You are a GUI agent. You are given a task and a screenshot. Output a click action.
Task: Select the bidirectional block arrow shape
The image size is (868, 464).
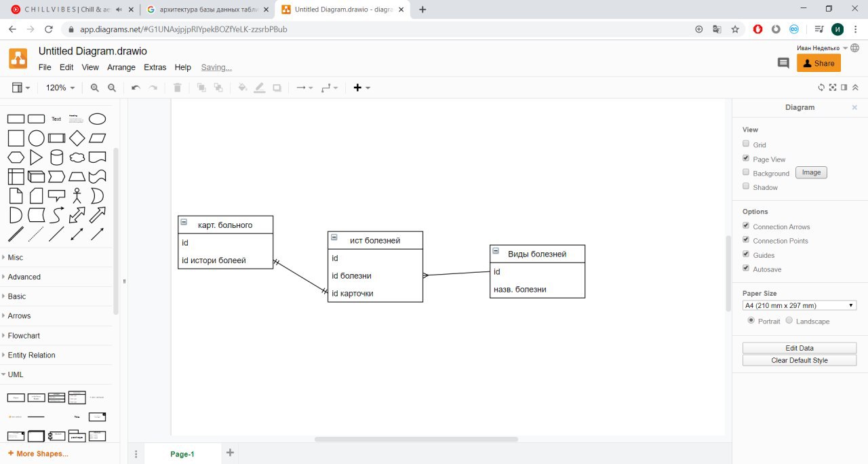[x=77, y=215]
